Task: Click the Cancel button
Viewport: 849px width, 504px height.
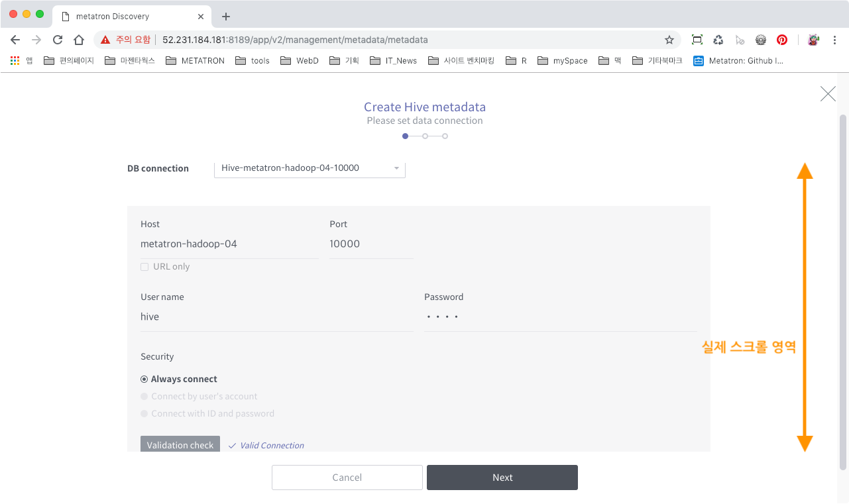Action: 347,478
